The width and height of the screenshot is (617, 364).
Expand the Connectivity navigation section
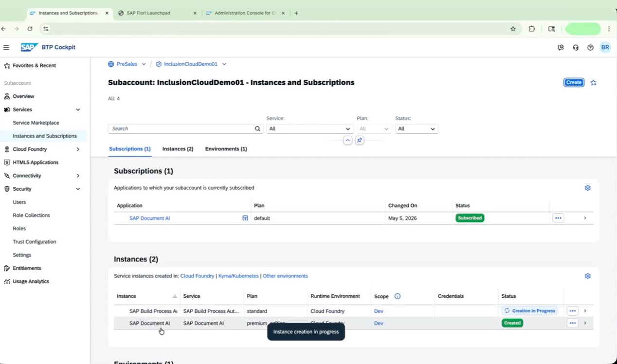78,176
